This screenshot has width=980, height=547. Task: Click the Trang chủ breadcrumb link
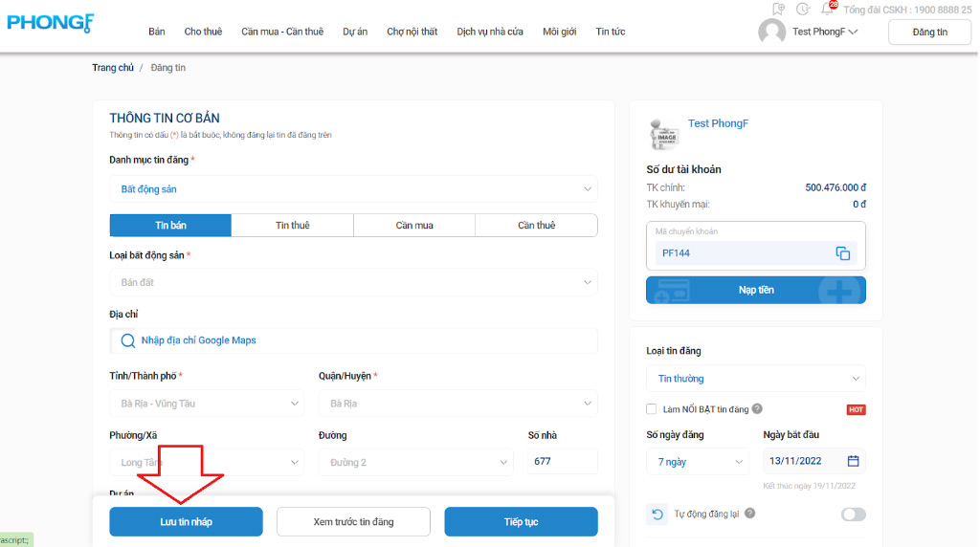point(113,68)
